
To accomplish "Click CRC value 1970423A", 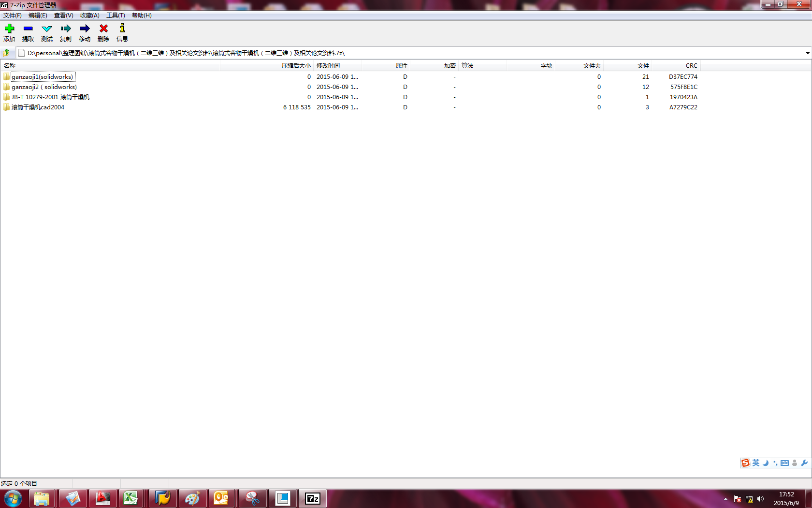I will tap(683, 97).
